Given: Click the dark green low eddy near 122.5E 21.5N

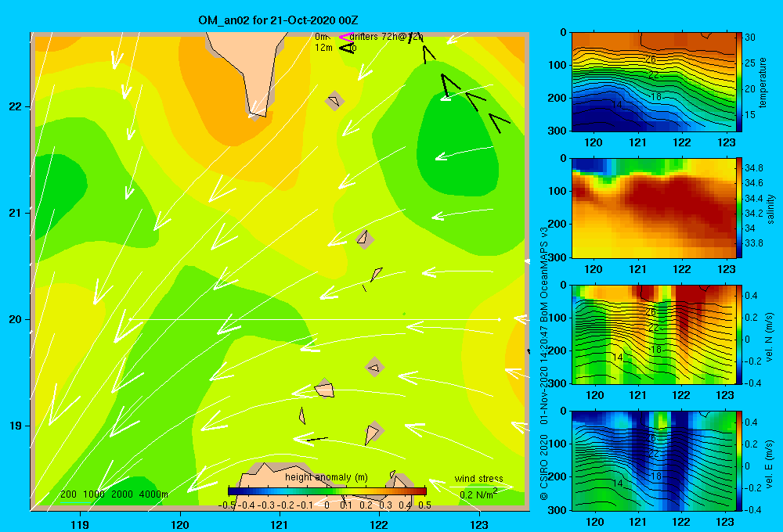Looking at the screenshot, I should (x=457, y=145).
